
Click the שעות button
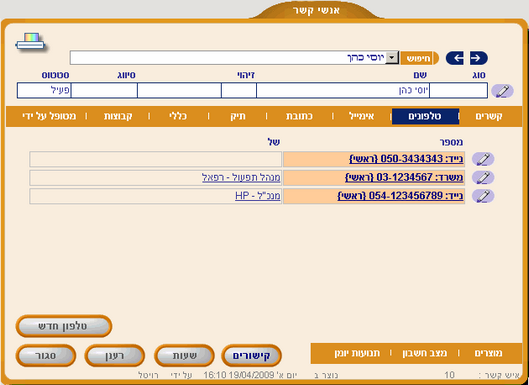184,355
